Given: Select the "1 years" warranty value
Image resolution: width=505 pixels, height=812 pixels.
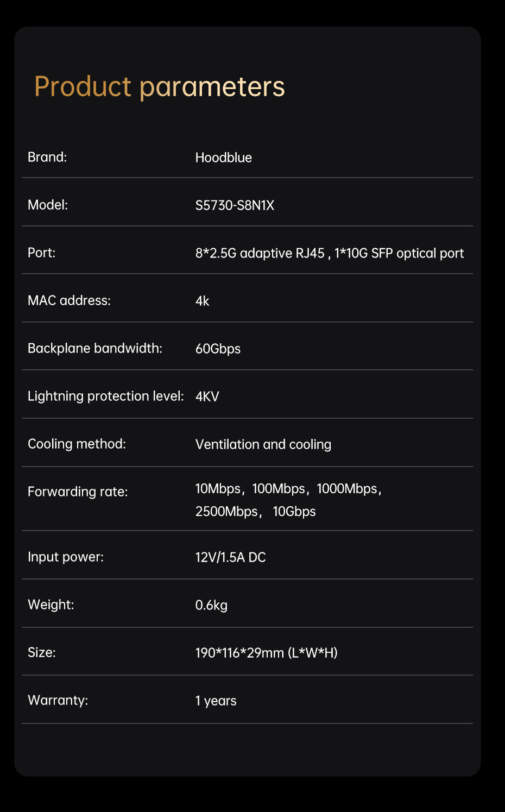Looking at the screenshot, I should click(216, 701).
